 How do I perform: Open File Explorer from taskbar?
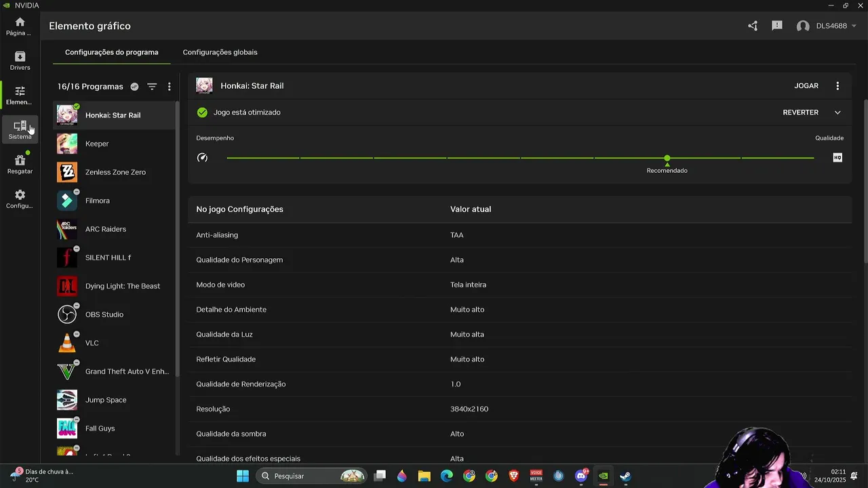click(x=425, y=476)
